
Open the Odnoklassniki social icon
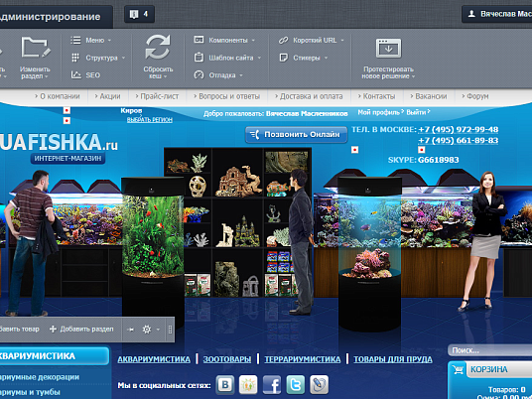248,385
